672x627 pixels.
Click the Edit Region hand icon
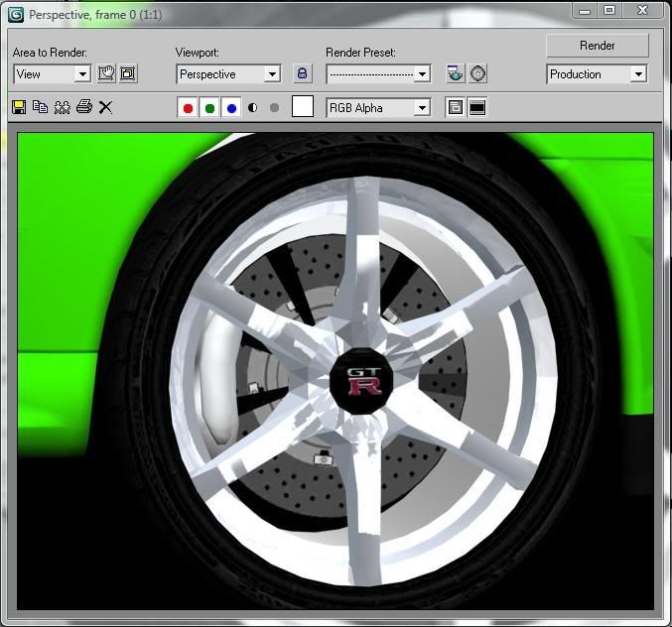click(x=106, y=73)
